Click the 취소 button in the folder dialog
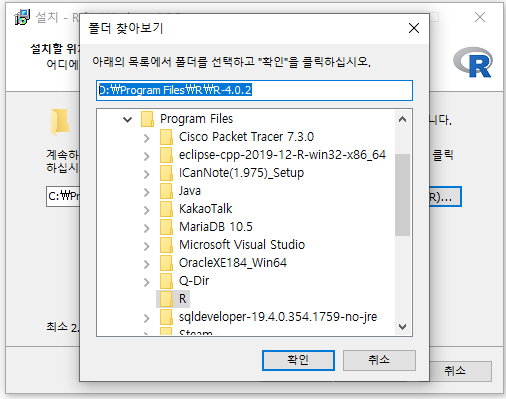506x399 pixels. coord(379,360)
